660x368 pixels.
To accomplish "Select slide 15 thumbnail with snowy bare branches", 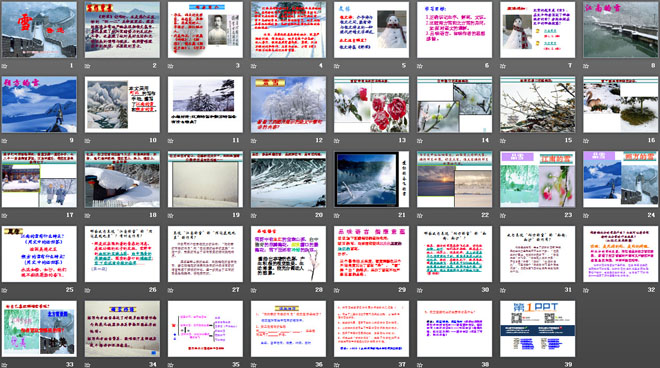I will [x=538, y=104].
